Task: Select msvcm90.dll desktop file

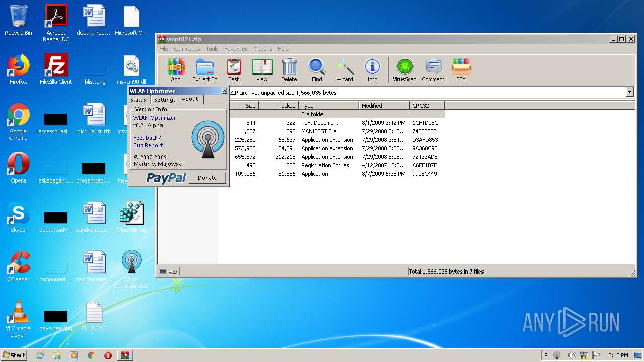Action: 131,69
